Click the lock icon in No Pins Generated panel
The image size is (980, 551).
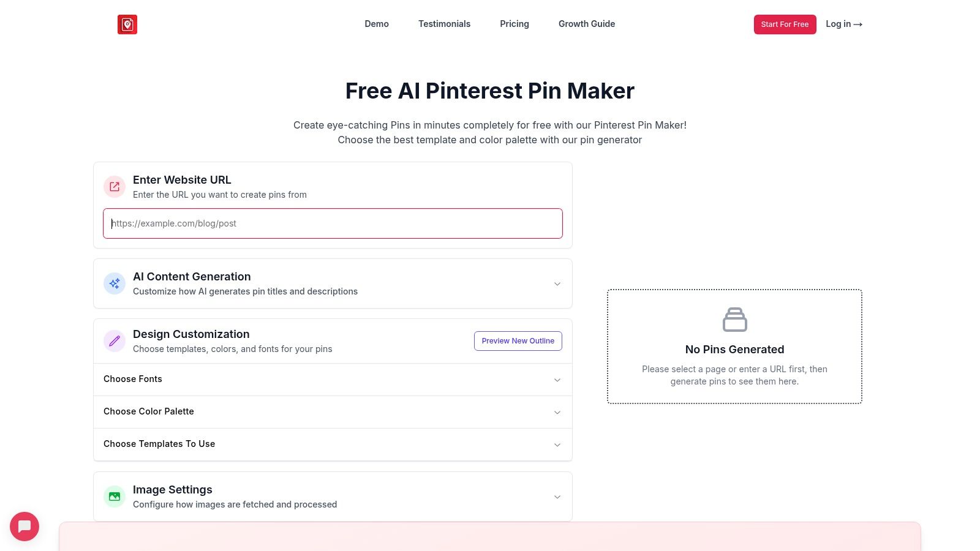(x=734, y=319)
